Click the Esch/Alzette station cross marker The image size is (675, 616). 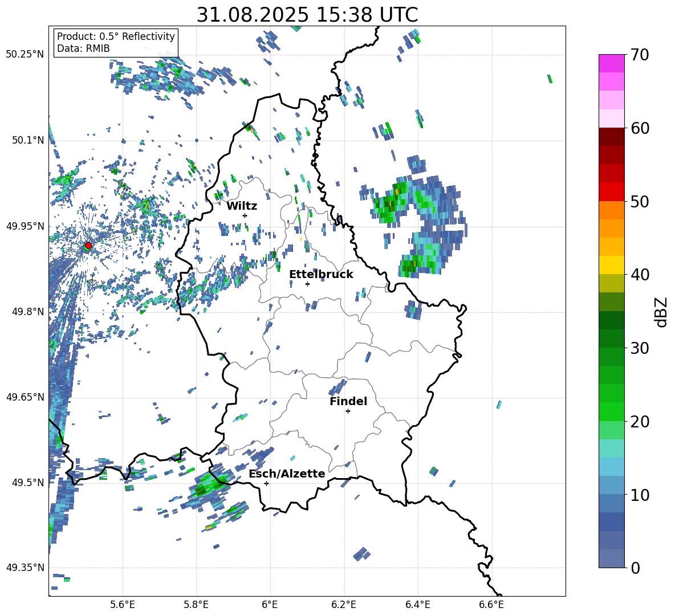pos(266,483)
